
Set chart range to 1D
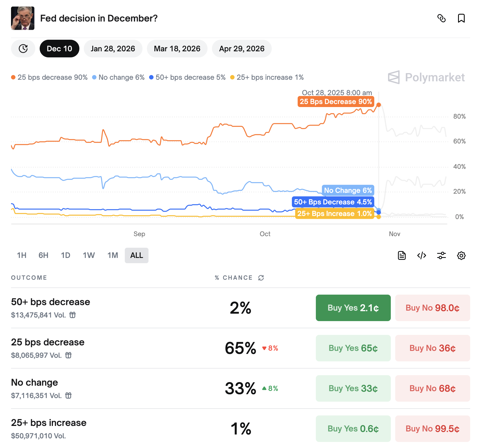tap(66, 255)
